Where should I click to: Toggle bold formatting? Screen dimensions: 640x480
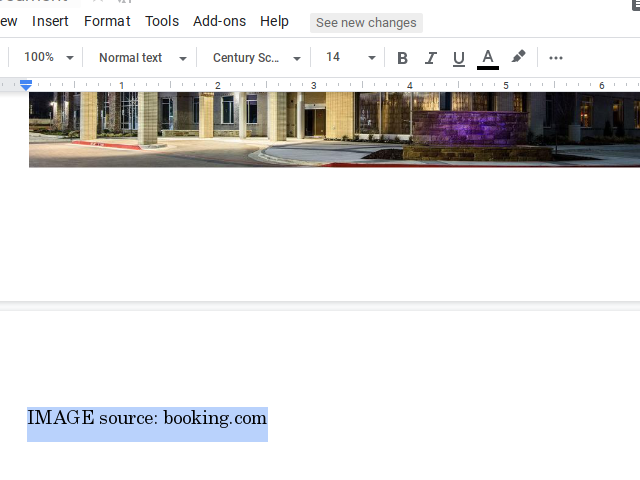tap(402, 58)
